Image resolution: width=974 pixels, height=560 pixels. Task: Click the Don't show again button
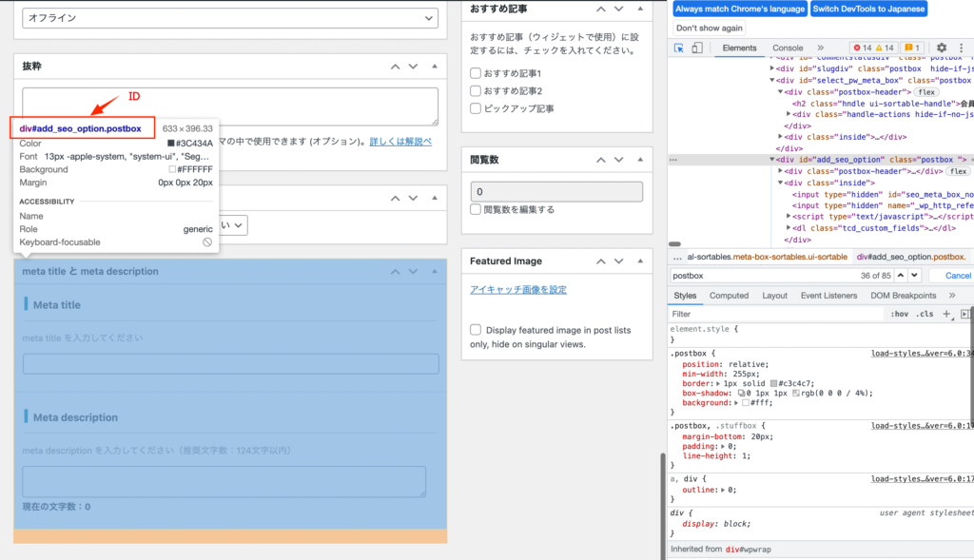(x=710, y=28)
